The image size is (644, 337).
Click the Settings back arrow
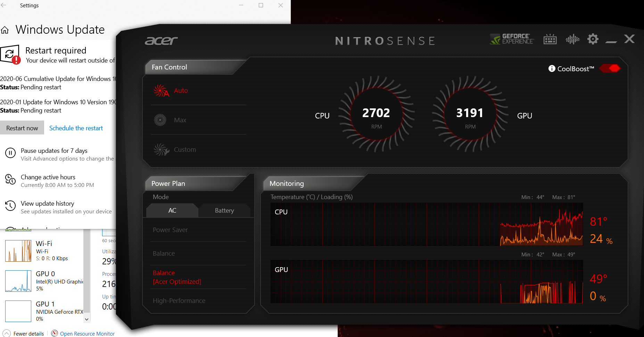[x=3, y=5]
